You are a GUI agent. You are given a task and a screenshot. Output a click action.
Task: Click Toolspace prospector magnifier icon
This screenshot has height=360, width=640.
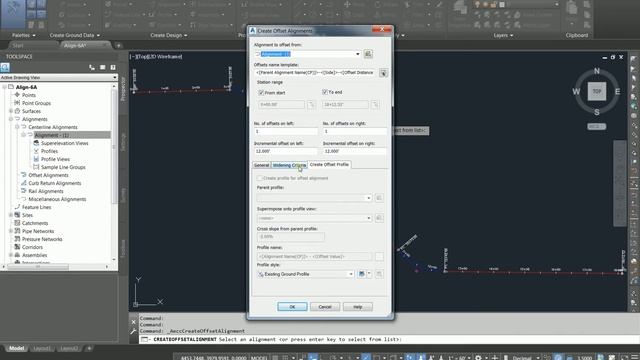tap(5, 67)
